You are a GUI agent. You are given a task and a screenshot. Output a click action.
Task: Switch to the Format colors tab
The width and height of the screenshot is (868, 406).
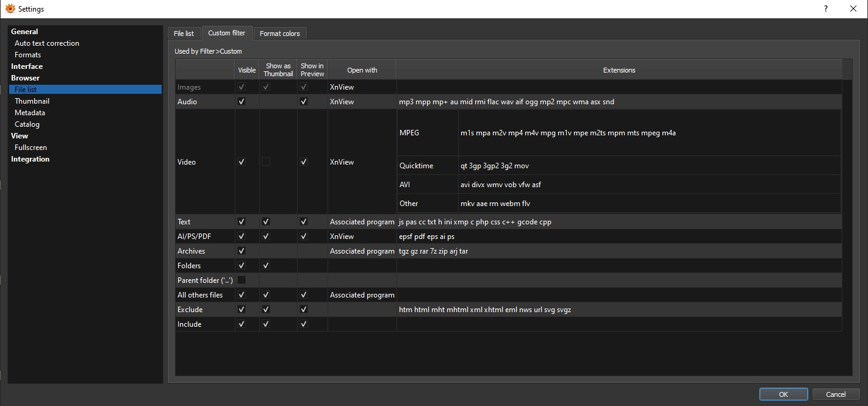click(x=279, y=34)
